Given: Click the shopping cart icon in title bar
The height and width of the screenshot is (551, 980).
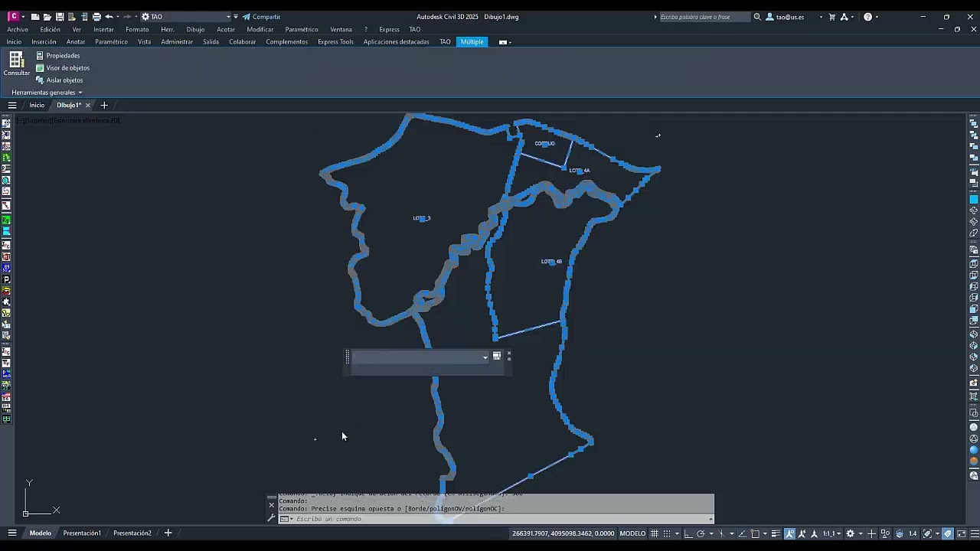Looking at the screenshot, I should [832, 17].
